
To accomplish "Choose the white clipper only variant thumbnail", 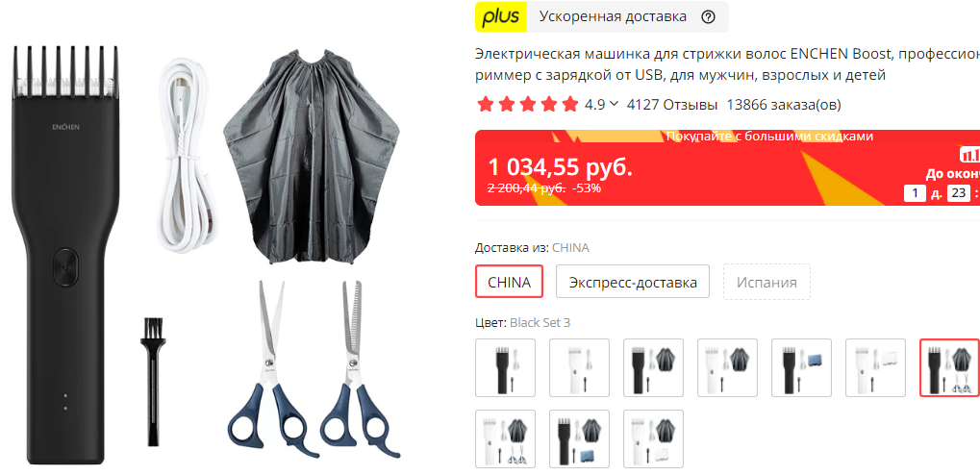I will click(579, 367).
